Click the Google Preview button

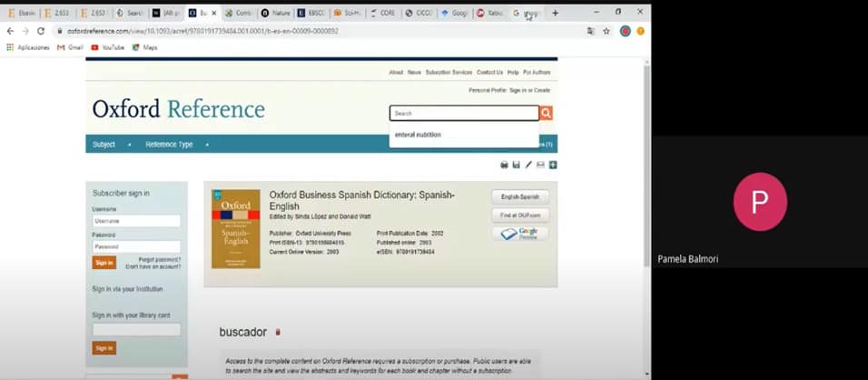[520, 235]
